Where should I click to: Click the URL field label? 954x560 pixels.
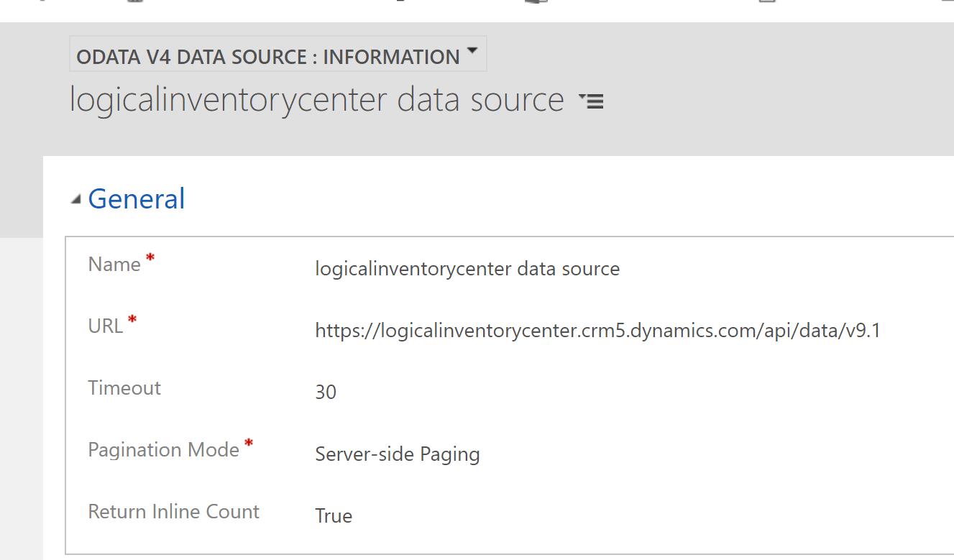pyautogui.click(x=106, y=326)
